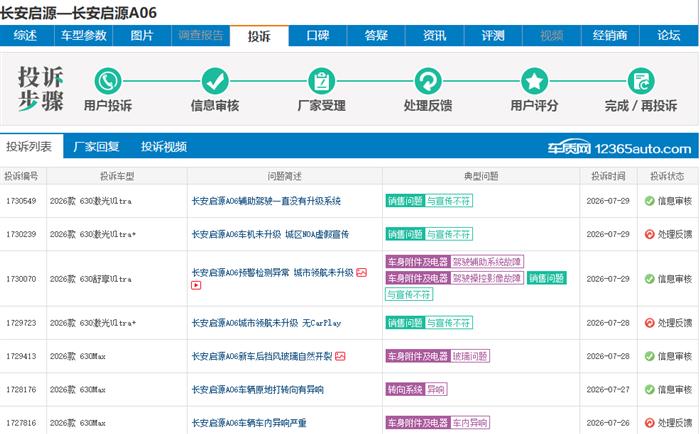Viewport: 700px width, 434px height.
Task: Open the 答疑 tab
Action: tap(376, 35)
